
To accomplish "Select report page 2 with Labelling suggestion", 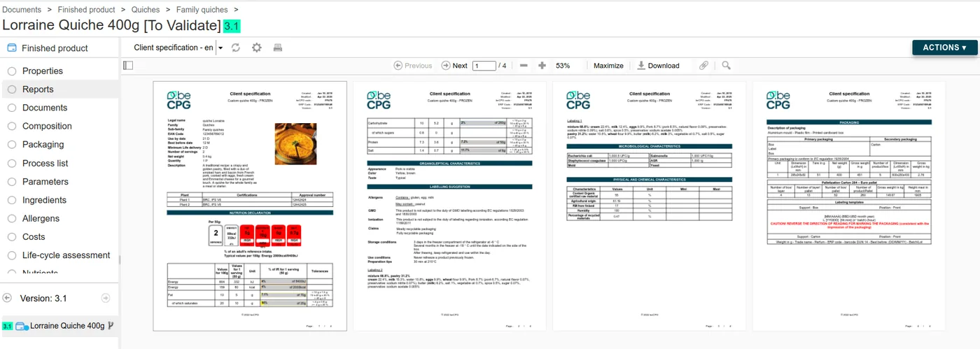I will pyautogui.click(x=450, y=206).
